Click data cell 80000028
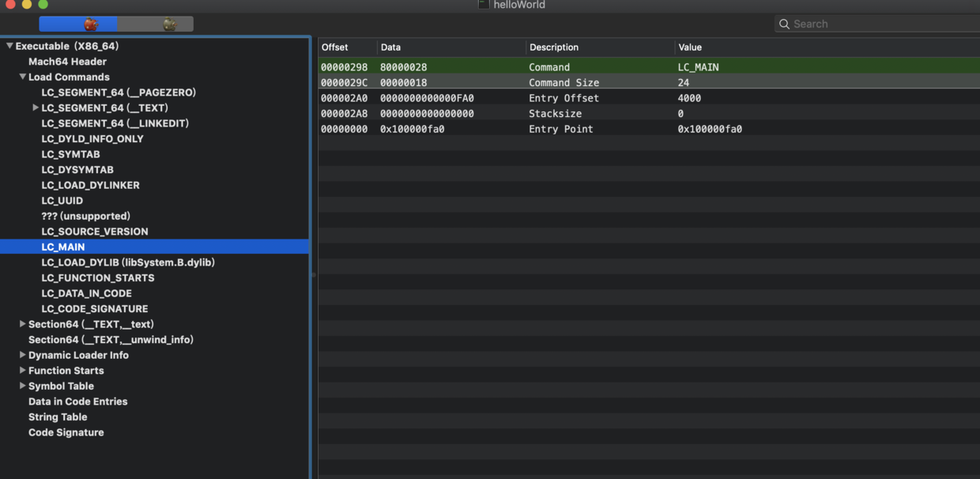This screenshot has width=980, height=479. point(403,67)
